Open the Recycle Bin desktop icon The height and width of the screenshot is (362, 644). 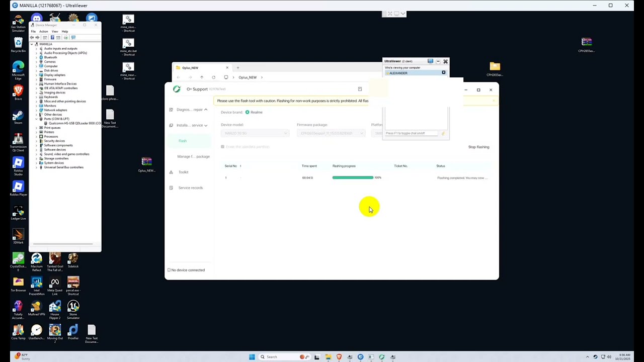[x=18, y=45]
